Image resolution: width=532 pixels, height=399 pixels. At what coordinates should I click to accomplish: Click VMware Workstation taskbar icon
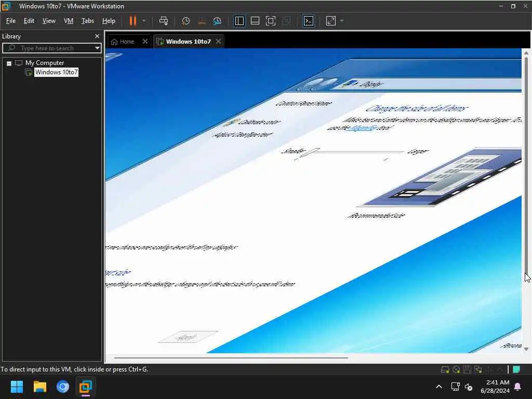click(x=86, y=387)
